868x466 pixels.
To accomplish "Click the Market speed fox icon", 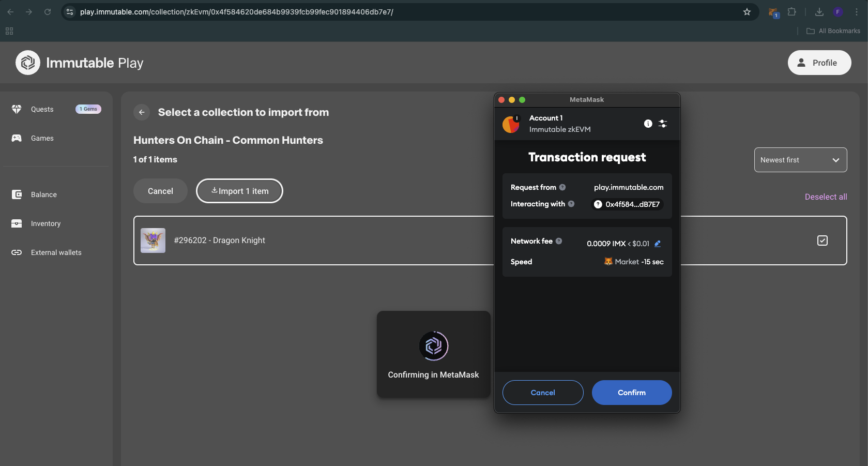I will tap(608, 262).
